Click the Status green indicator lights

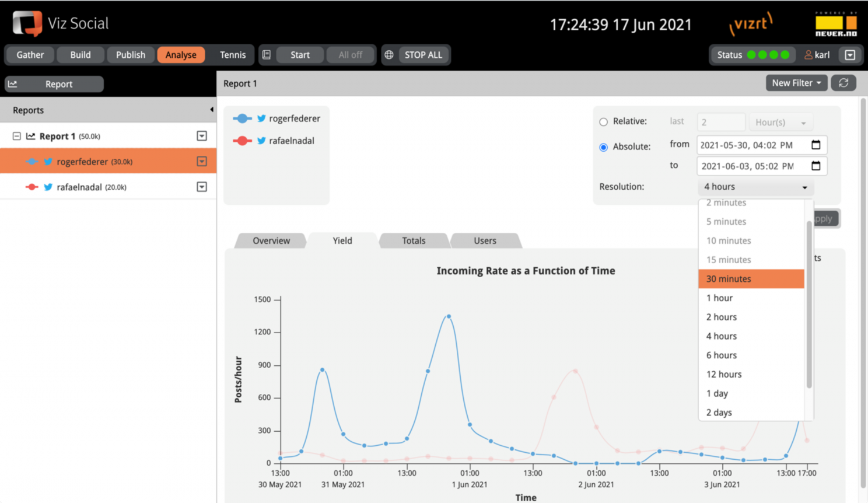tap(768, 55)
